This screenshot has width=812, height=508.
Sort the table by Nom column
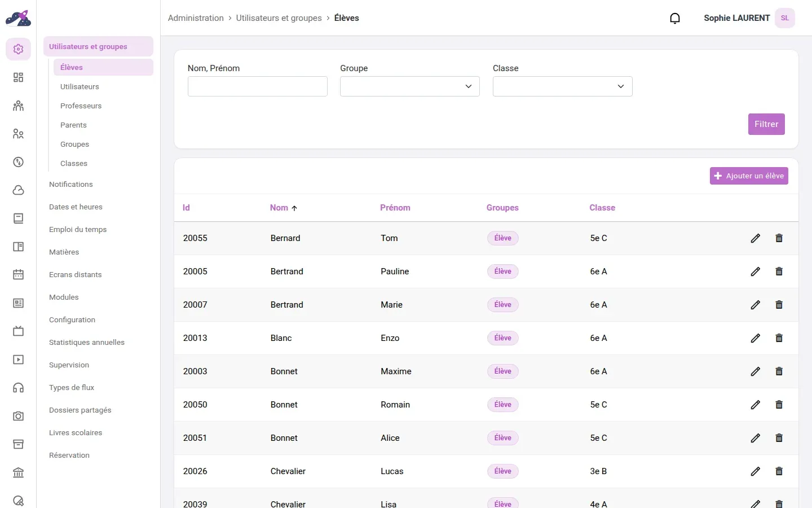283,208
